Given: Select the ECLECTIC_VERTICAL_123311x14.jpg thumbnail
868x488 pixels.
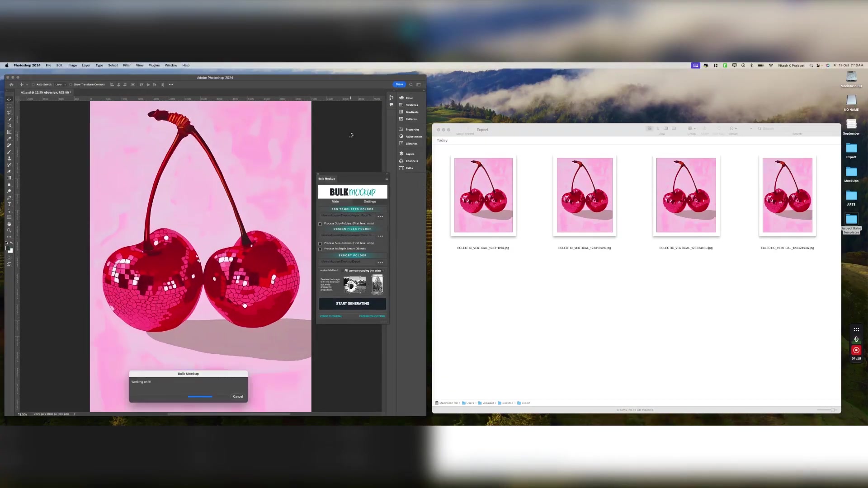Looking at the screenshot, I should click(x=483, y=195).
